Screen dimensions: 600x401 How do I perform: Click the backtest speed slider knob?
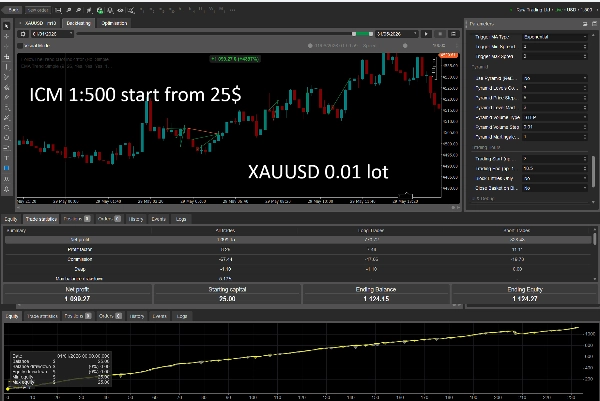[405, 46]
